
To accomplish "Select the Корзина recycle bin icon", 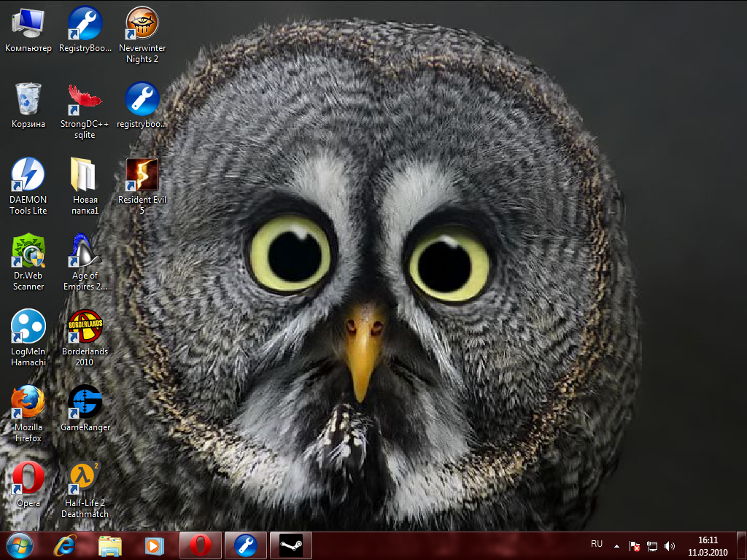I will [28, 106].
